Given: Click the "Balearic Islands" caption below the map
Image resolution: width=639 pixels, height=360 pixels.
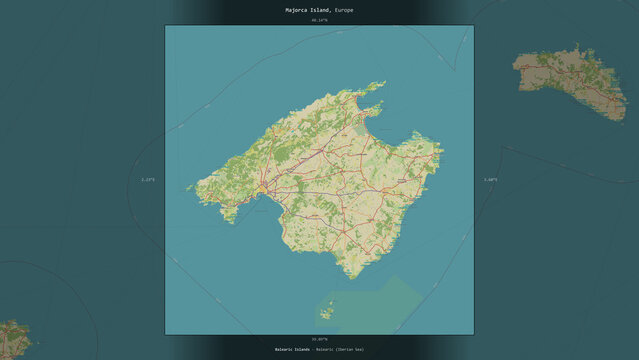Looking at the screenshot, I should [292, 349].
